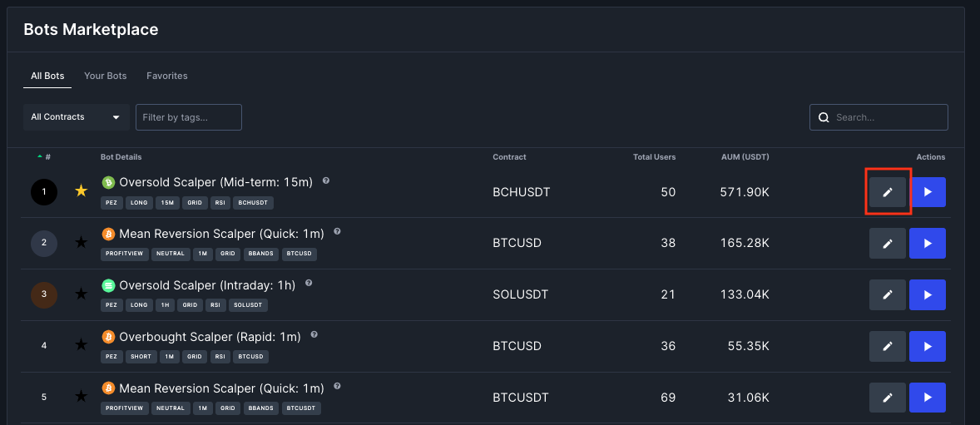Image resolution: width=980 pixels, height=425 pixels.
Task: Open the All Contracts dropdown
Action: coord(75,117)
